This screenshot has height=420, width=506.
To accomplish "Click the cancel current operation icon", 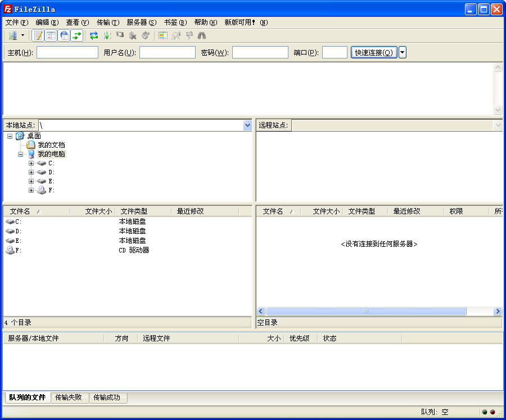I will (120, 35).
